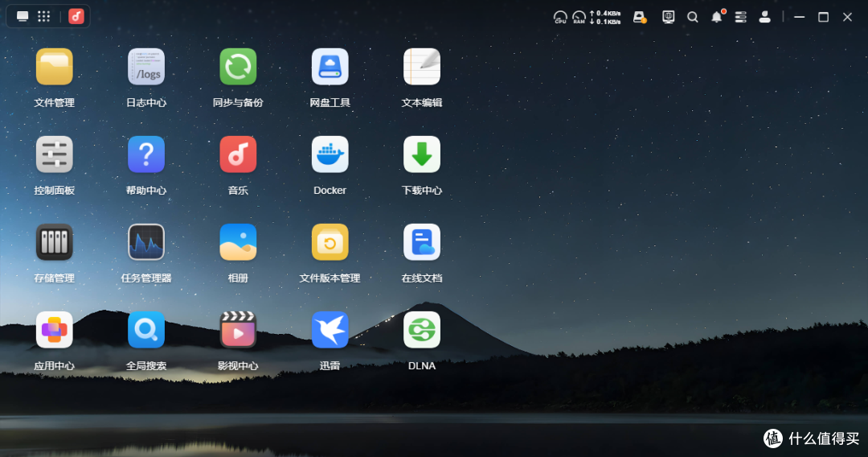Open the 网盘工具 cloud drive tool
This screenshot has height=457, width=868.
click(x=330, y=67)
